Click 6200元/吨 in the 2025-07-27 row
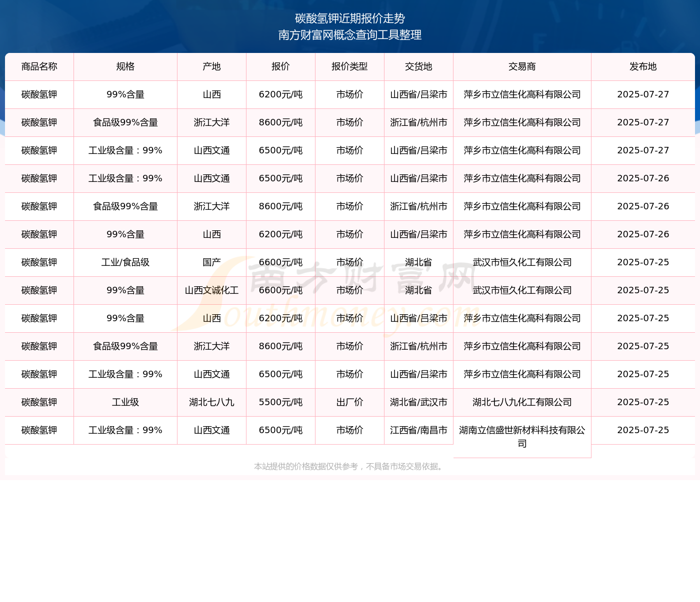Viewport: 700px width, 602px height. 281,94
